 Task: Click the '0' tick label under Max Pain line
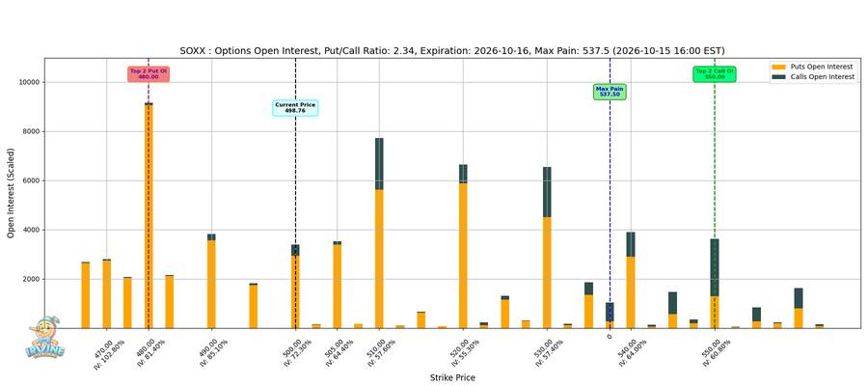pos(610,336)
